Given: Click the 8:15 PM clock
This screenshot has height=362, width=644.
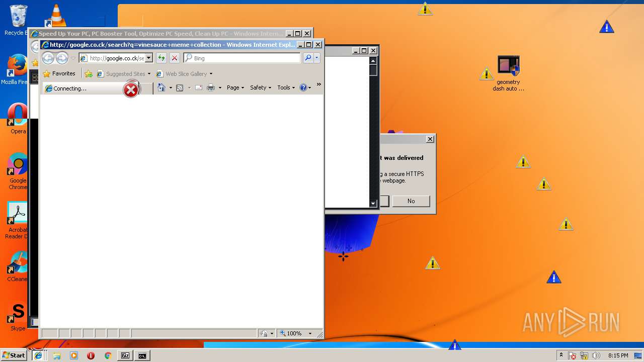Looking at the screenshot, I should coord(618,355).
